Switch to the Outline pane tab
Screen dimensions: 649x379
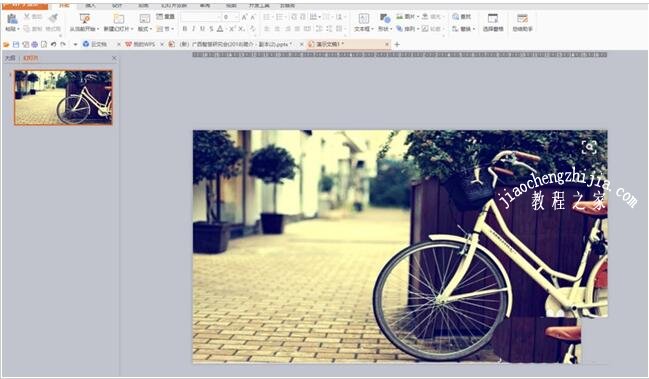click(10, 58)
